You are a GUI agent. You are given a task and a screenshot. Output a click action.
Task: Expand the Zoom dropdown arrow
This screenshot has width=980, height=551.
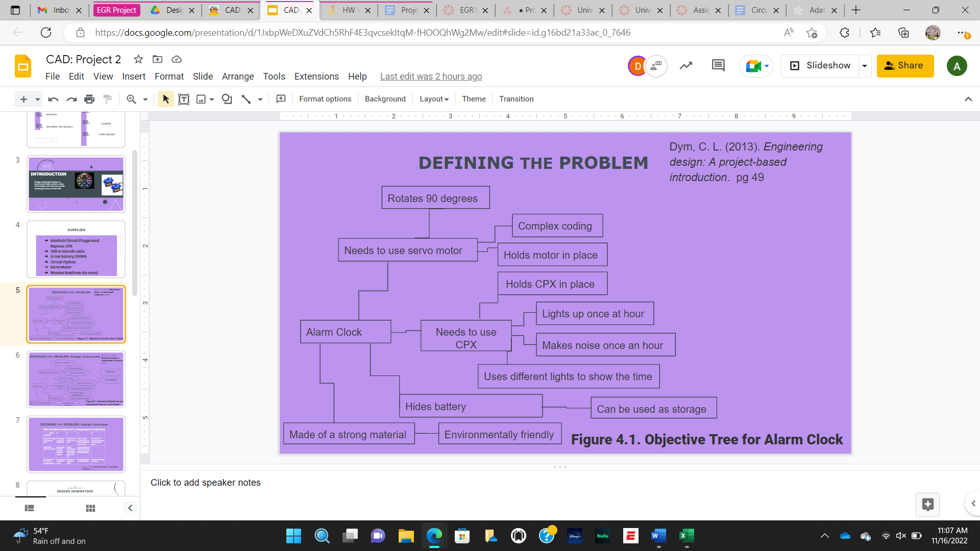tap(144, 99)
